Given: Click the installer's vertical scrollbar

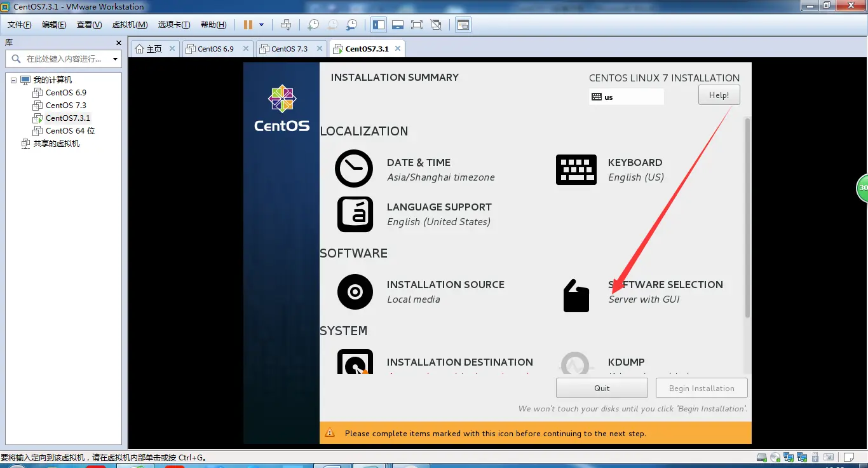Looking at the screenshot, I should [x=747, y=217].
